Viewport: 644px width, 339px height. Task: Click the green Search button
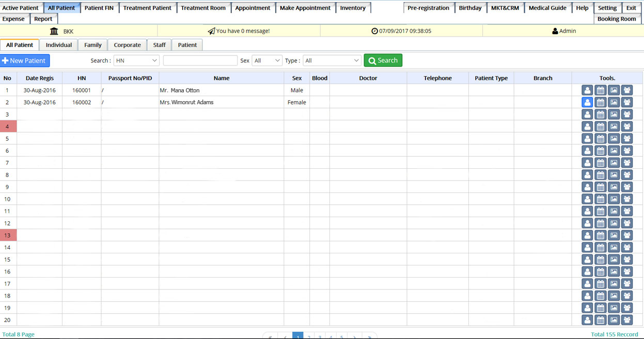coord(383,61)
